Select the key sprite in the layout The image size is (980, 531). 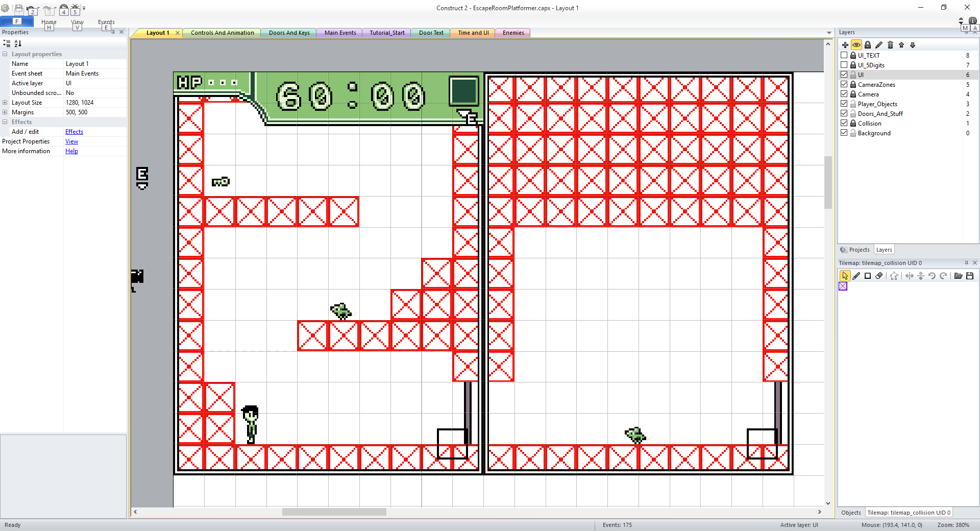click(220, 182)
